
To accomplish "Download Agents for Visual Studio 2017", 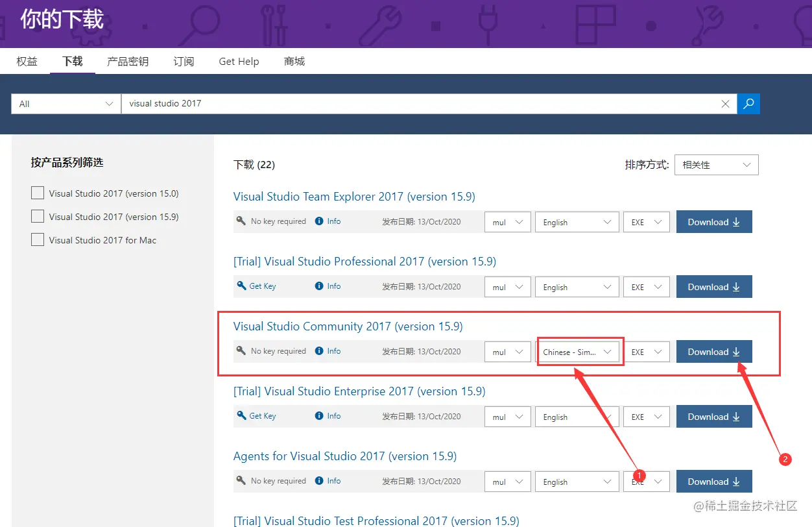I will pyautogui.click(x=714, y=482).
